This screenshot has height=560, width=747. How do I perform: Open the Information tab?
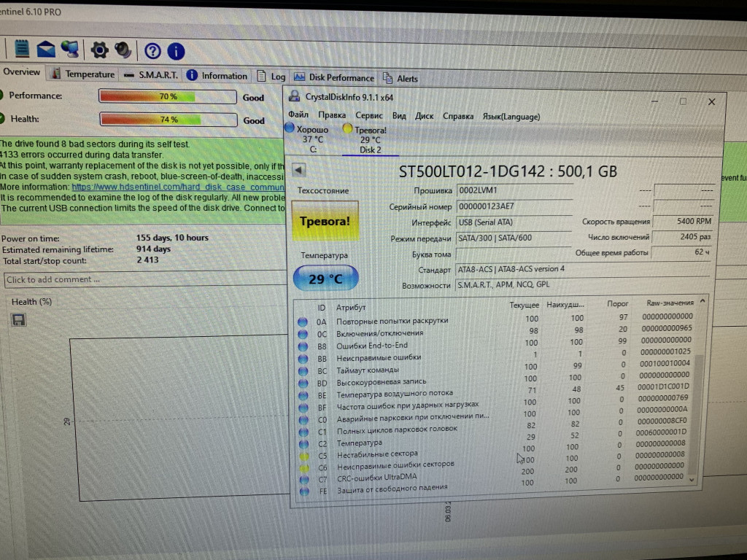pyautogui.click(x=217, y=76)
